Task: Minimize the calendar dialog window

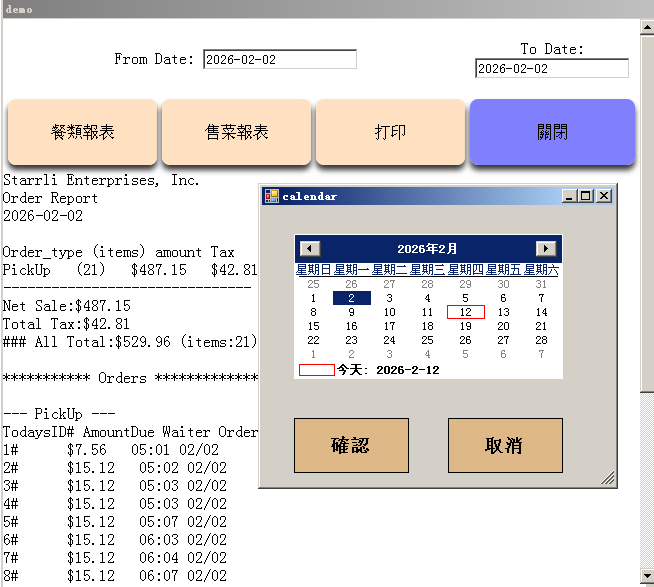Action: coord(569,196)
